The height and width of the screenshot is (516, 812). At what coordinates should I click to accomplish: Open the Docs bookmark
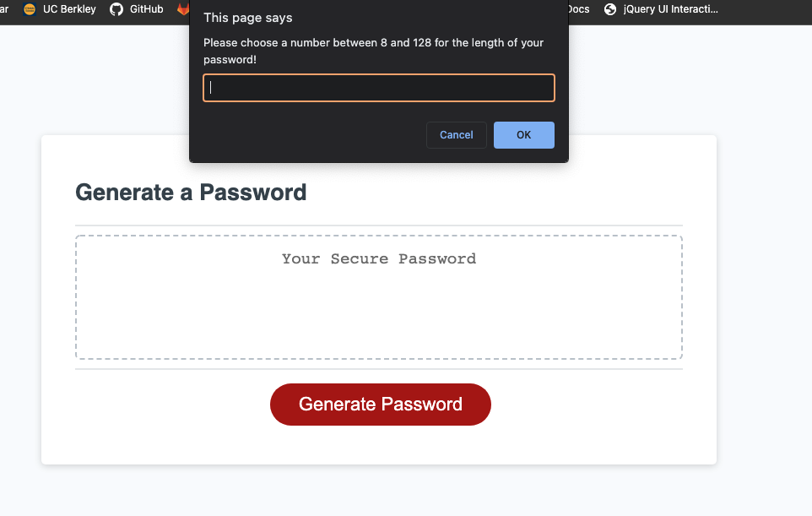[578, 9]
